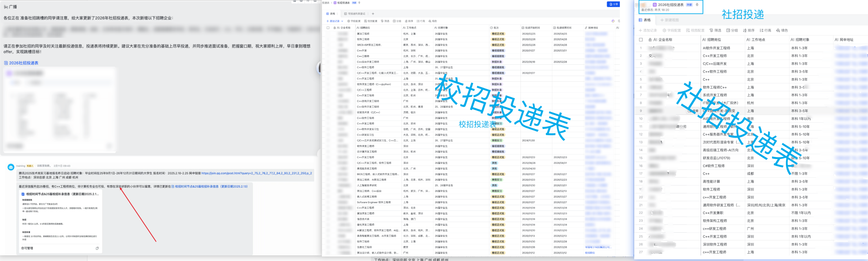Viewport: 868px width, 261px height.
Task: Select the 表格 tab in 2026社招投递表
Action: click(x=645, y=20)
